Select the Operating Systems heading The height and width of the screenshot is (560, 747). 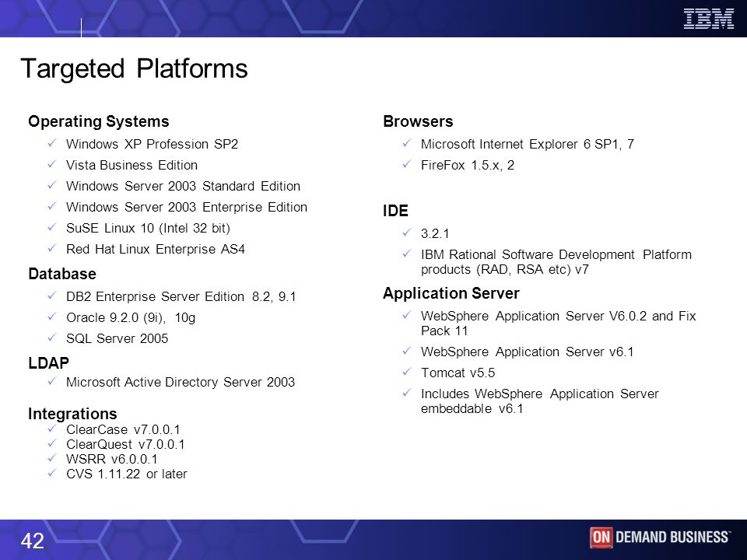tap(99, 121)
